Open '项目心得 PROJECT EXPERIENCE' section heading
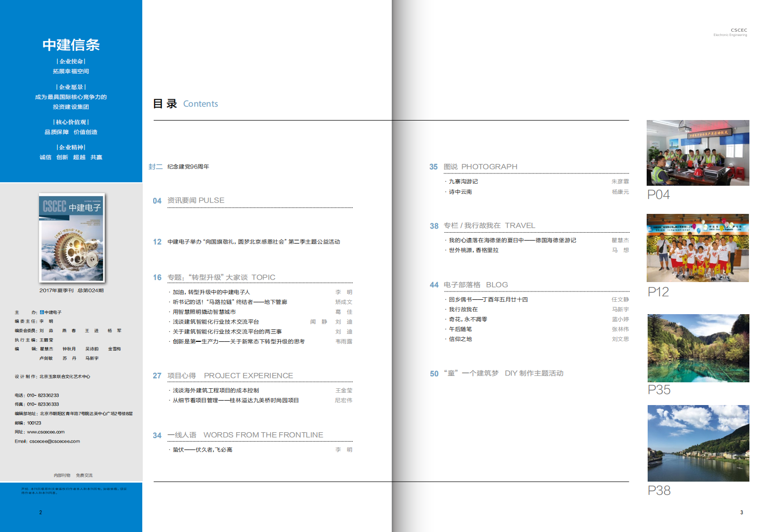Viewport: 784px width, 532px height. coord(230,375)
